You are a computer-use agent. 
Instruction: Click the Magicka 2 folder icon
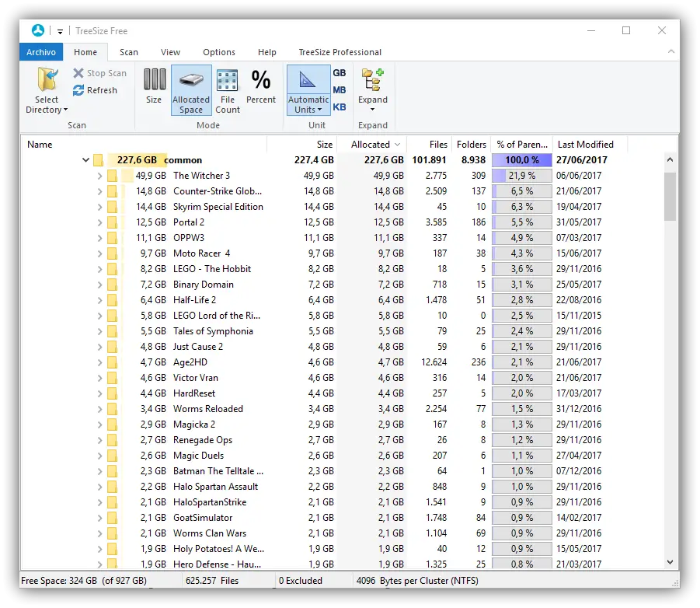[x=113, y=425]
